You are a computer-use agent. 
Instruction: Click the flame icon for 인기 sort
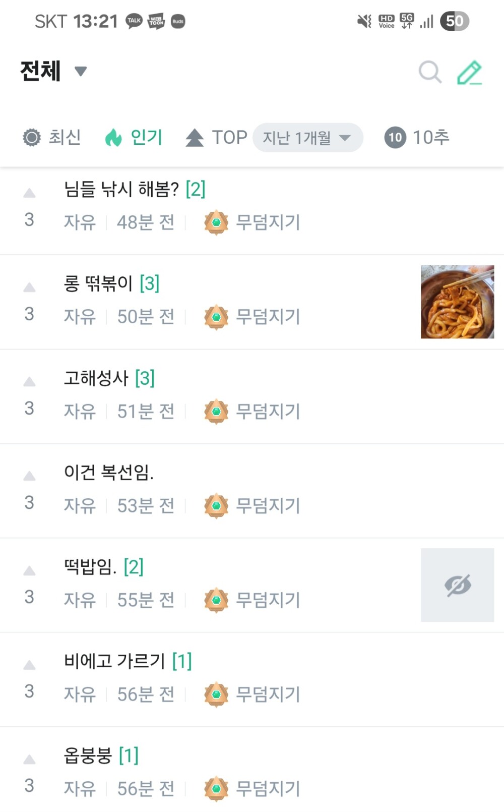(114, 137)
